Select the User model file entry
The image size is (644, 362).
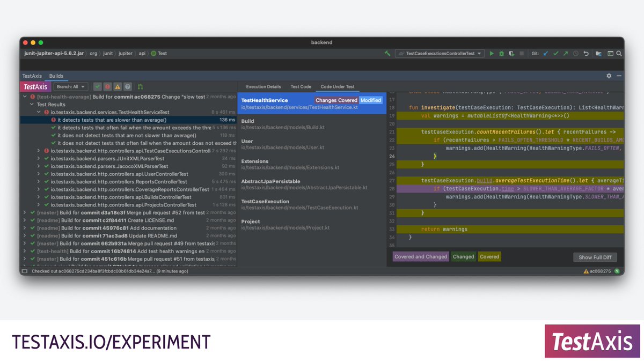coord(312,144)
